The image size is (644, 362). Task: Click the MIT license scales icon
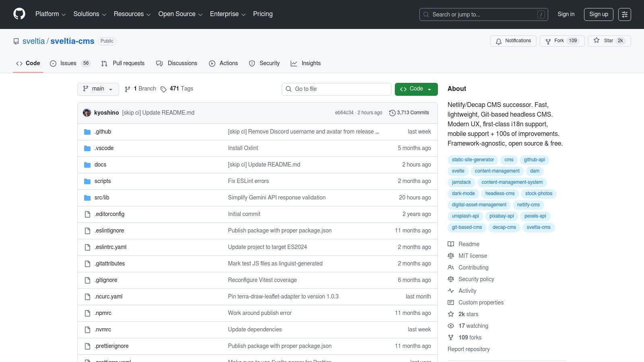click(x=451, y=256)
